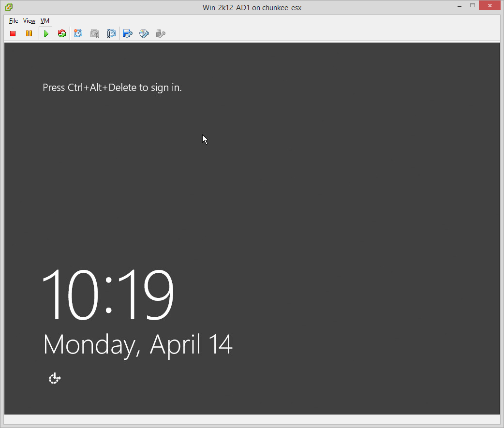504x428 pixels.
Task: Open the View menu
Action: pyautogui.click(x=29, y=21)
